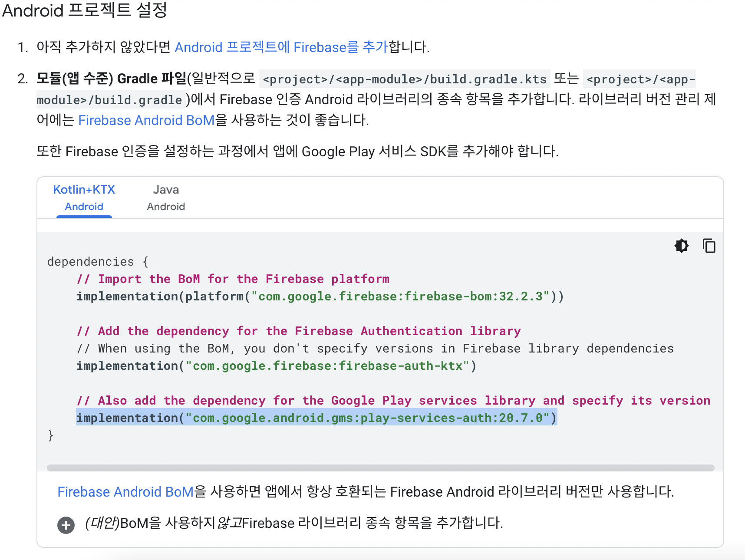Screen dimensions: 745x560
Task: Click the 'dependencies {' line
Action: tap(98, 262)
